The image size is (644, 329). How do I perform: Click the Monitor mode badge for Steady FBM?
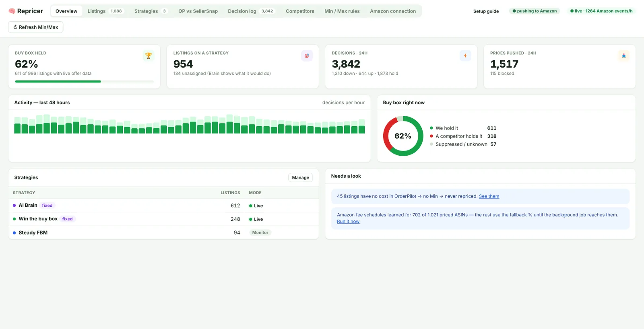point(260,232)
